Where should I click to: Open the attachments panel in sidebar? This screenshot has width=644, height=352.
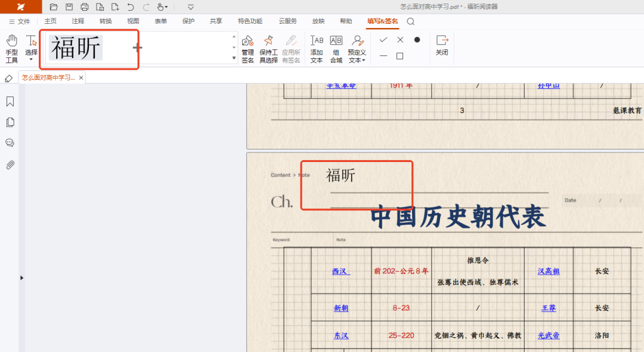click(9, 164)
